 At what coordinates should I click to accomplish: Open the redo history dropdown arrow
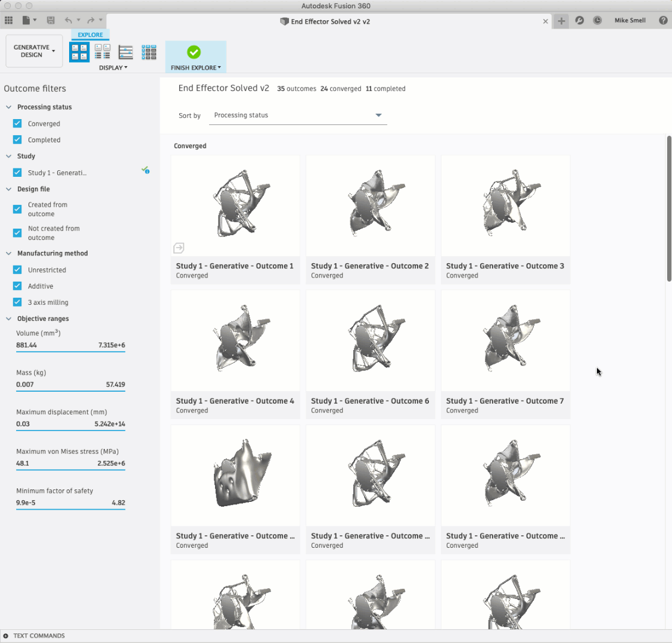(101, 20)
